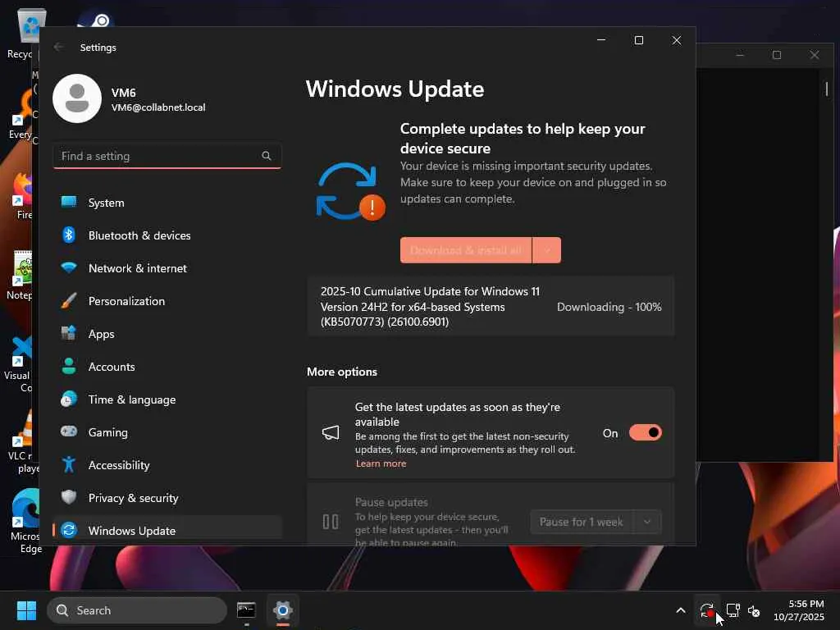This screenshot has height=630, width=840.
Task: Click the megaphone icon beside latest updates
Action: click(x=331, y=433)
